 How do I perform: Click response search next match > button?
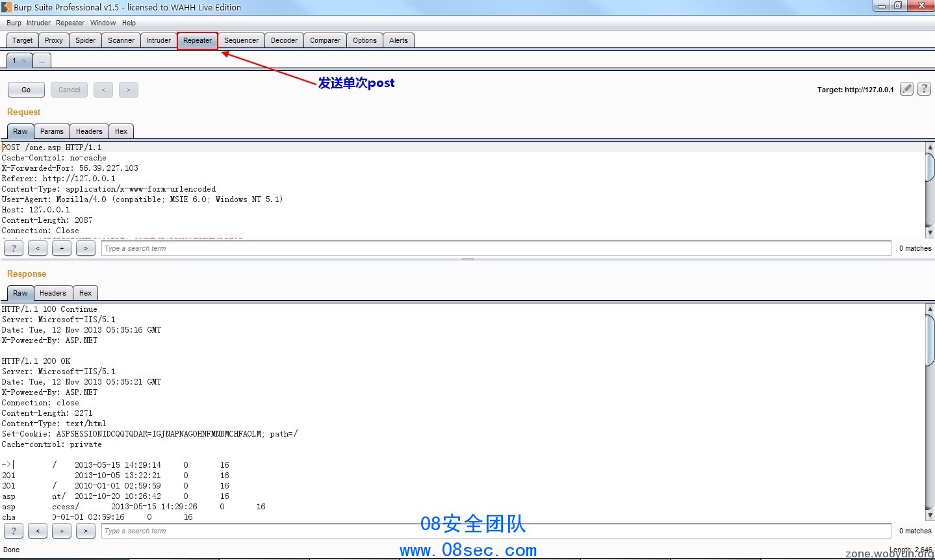pyautogui.click(x=86, y=531)
